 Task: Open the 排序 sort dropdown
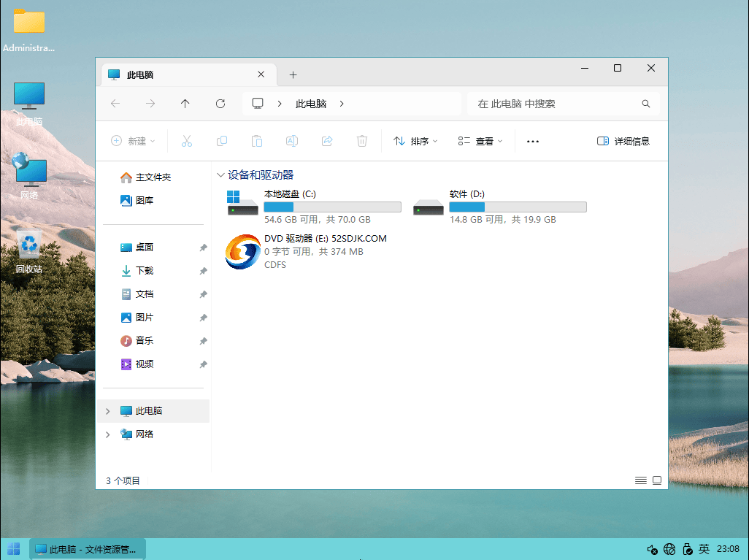pyautogui.click(x=415, y=141)
